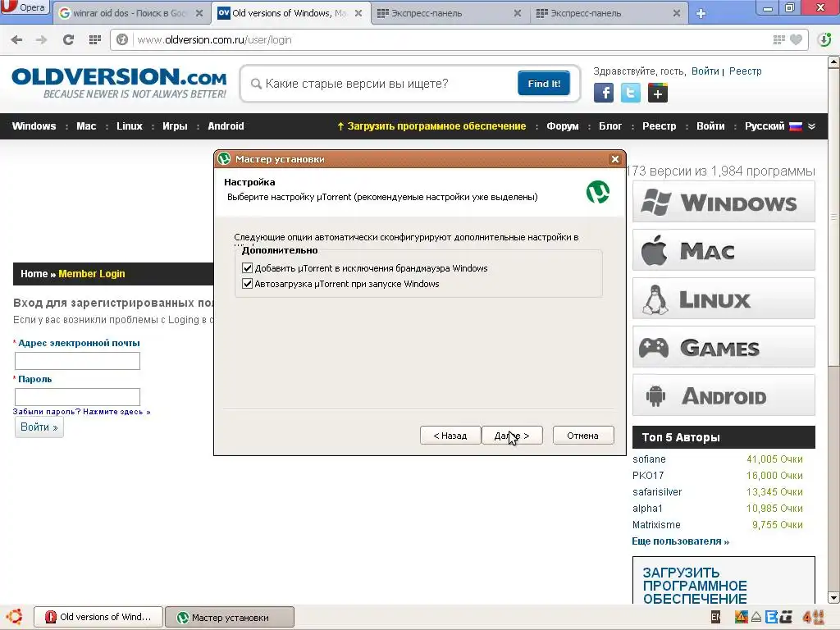
Task: Click the EN keyboard layout tray indicator
Action: coord(715,617)
